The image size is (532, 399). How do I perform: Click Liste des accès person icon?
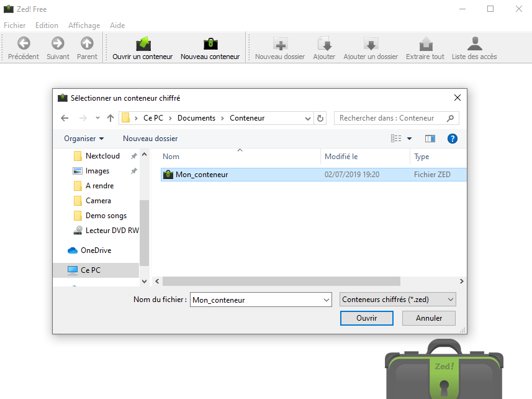tap(475, 44)
